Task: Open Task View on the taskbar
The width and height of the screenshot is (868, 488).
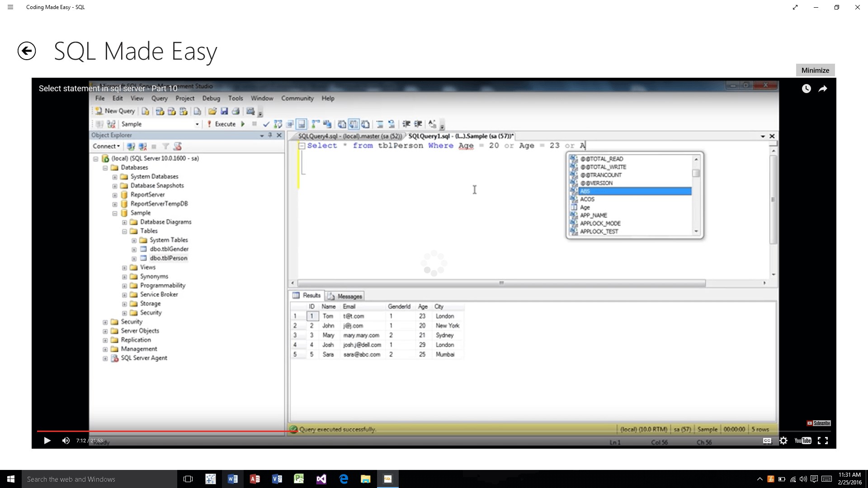Action: pos(188,479)
